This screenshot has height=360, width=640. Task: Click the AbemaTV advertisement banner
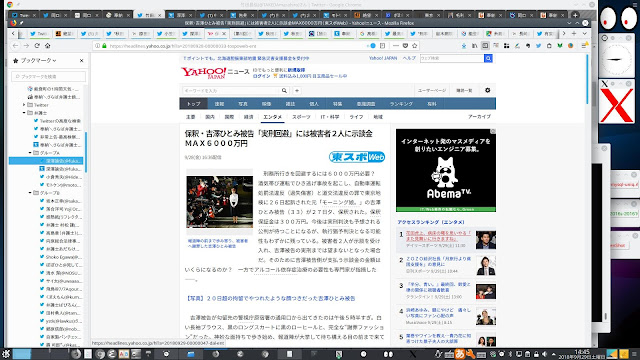pos(446,170)
